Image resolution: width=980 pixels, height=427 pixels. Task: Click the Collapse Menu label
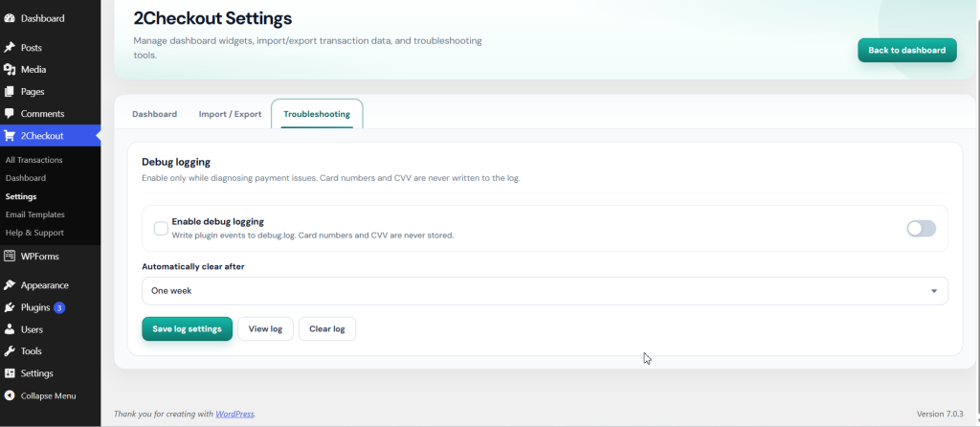point(48,395)
